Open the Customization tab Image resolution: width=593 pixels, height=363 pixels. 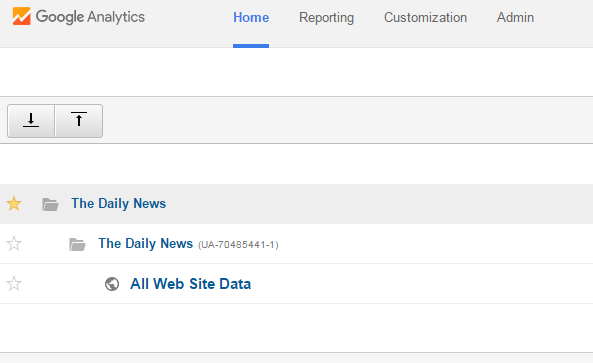(x=425, y=17)
